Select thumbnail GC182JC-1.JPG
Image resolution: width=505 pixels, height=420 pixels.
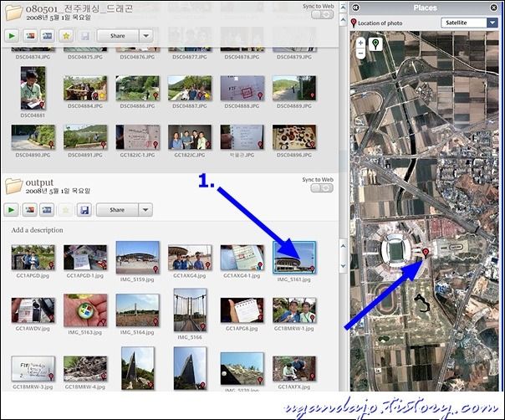(137, 137)
